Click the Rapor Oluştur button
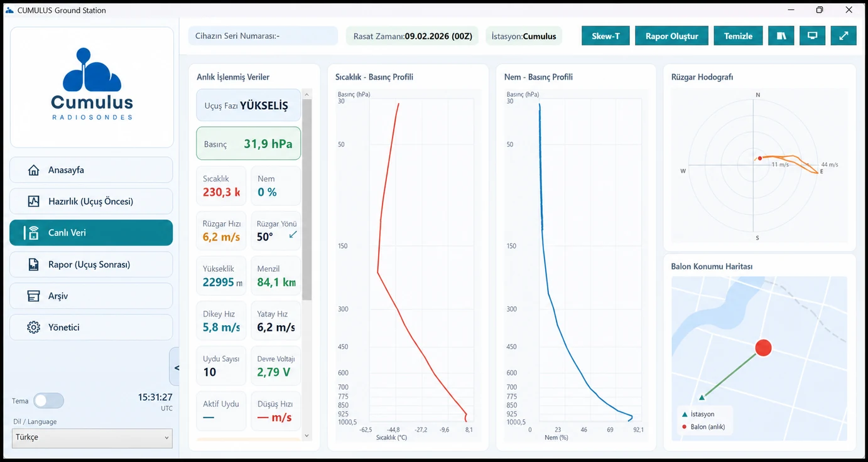Viewport: 868px width, 462px height. tap(671, 36)
